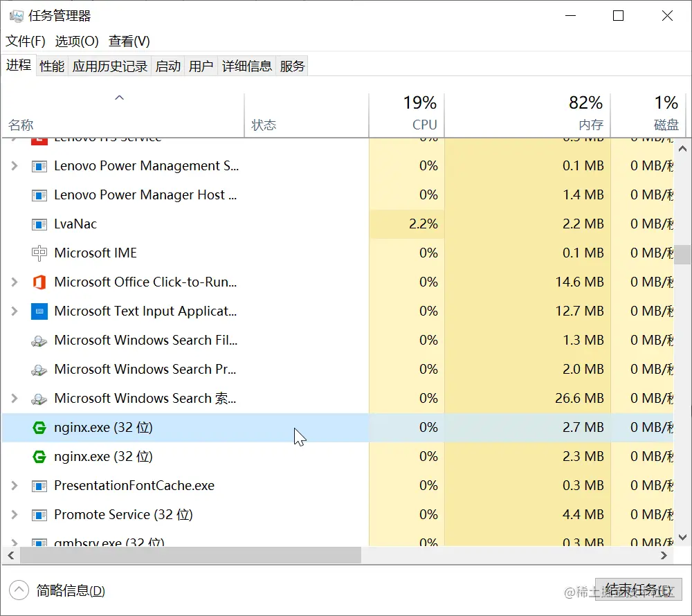
Task: Select Microsoft Windows Search Fil... name
Action: [145, 341]
